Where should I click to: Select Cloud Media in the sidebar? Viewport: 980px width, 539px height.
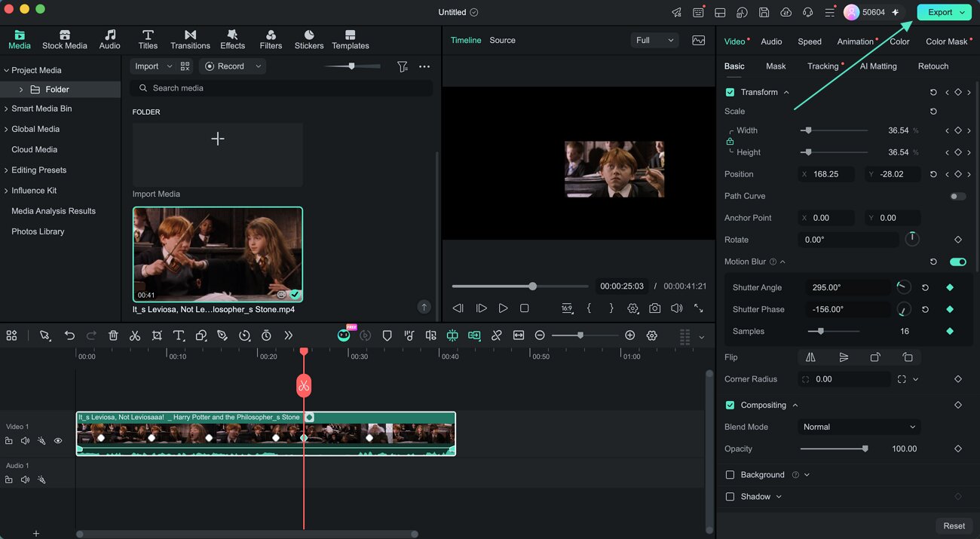pyautogui.click(x=34, y=149)
